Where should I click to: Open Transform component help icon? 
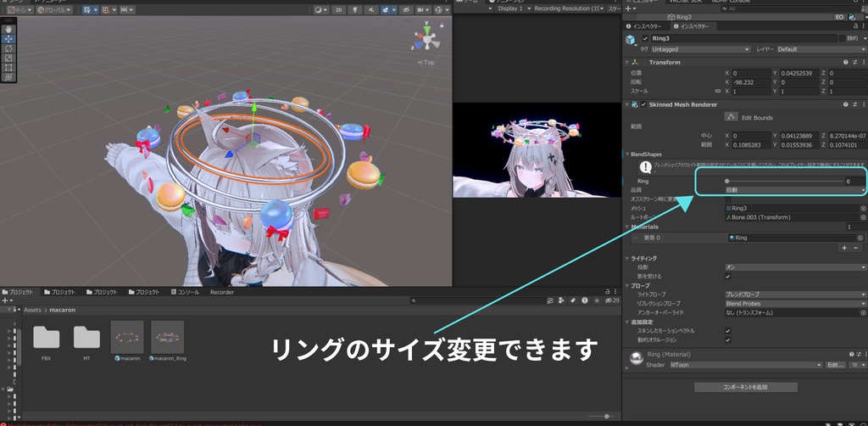tap(846, 63)
